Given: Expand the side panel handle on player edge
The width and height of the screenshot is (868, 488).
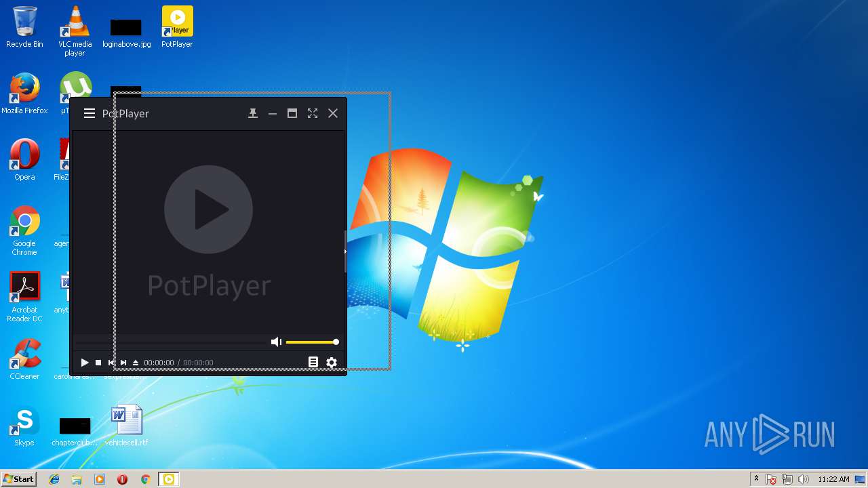Looking at the screenshot, I should point(345,251).
